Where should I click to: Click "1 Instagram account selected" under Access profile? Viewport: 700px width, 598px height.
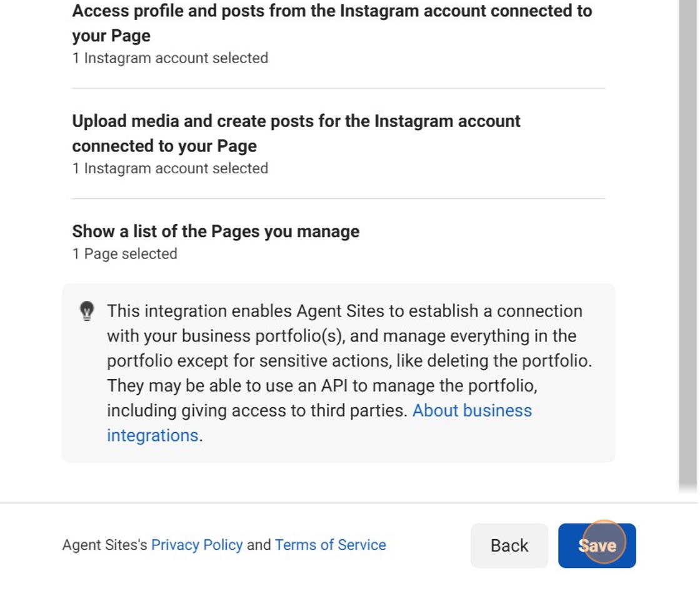(170, 58)
